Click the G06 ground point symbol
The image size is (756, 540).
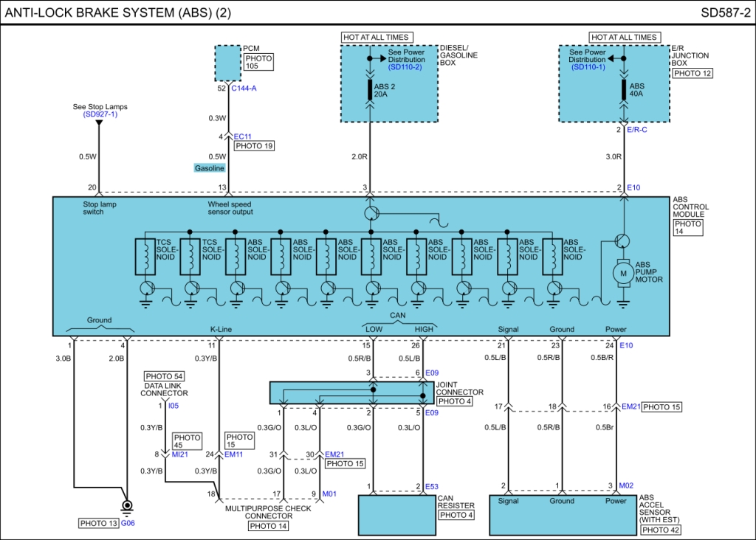(x=127, y=508)
